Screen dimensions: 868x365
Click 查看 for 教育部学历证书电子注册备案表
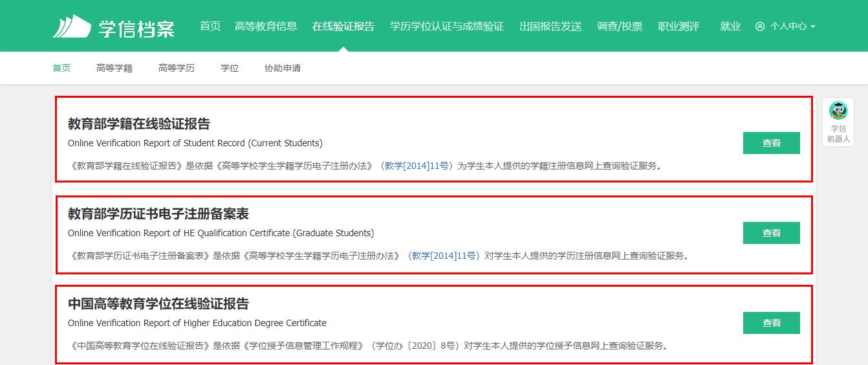[771, 233]
